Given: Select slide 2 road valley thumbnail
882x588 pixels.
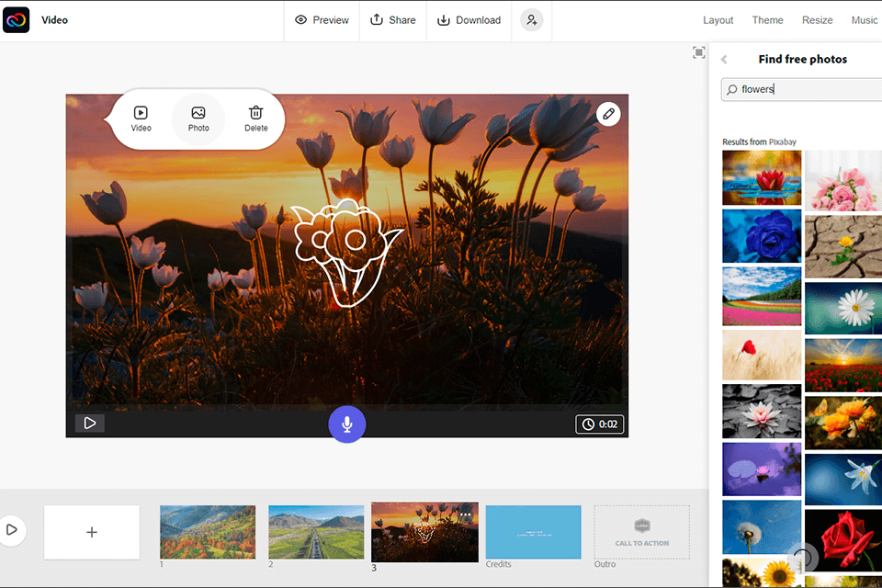Looking at the screenshot, I should (316, 532).
